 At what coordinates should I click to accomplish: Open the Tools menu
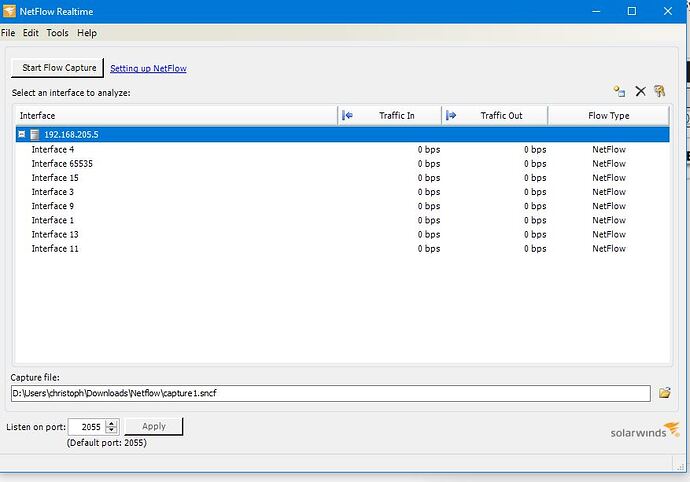tap(57, 33)
